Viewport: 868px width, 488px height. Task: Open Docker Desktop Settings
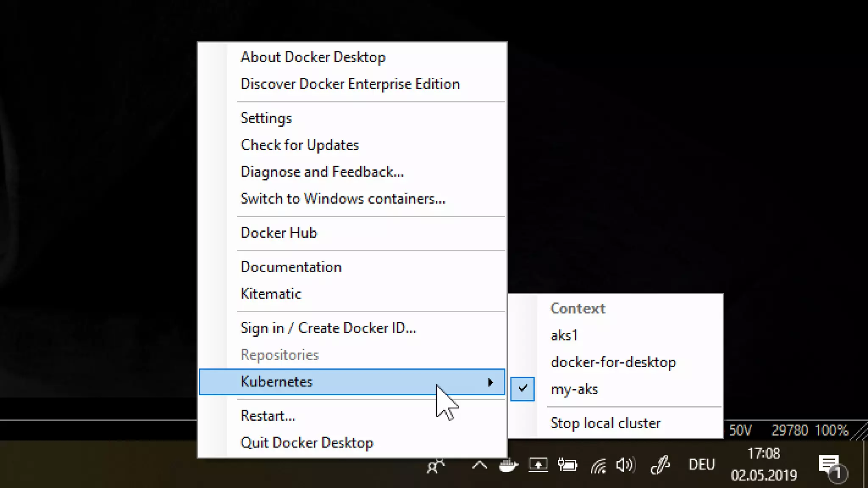tap(266, 118)
